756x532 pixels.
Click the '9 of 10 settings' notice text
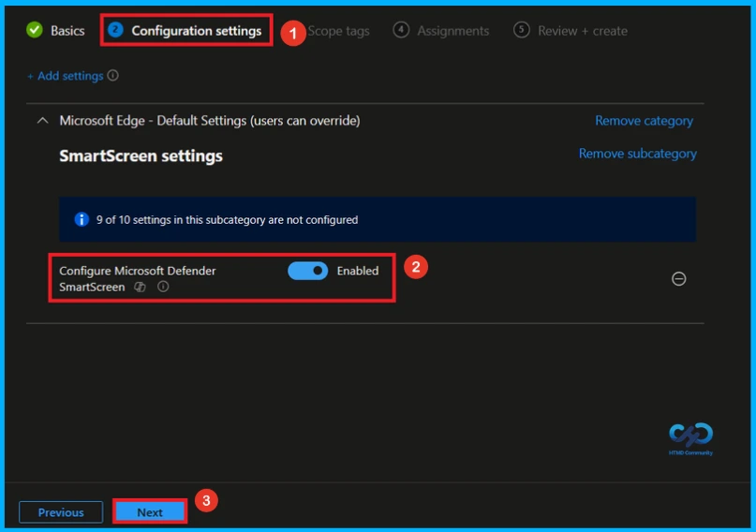(227, 220)
